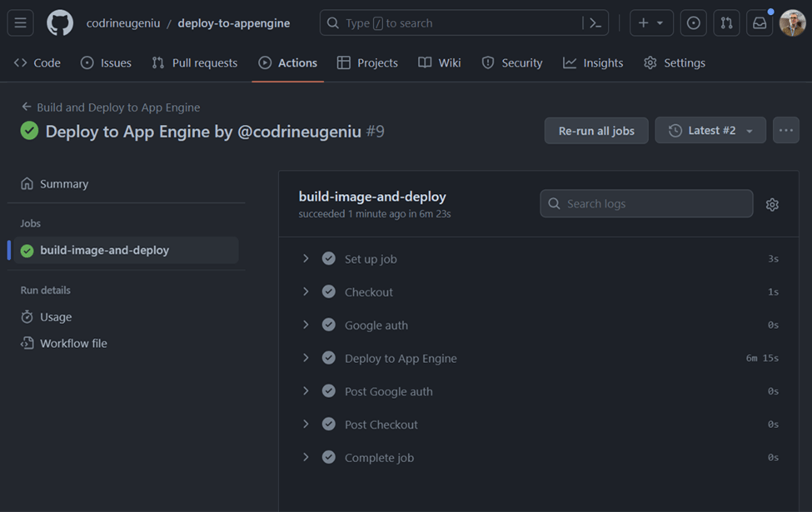The width and height of the screenshot is (812, 512).
Task: Open the three-dot more options menu
Action: tap(785, 131)
